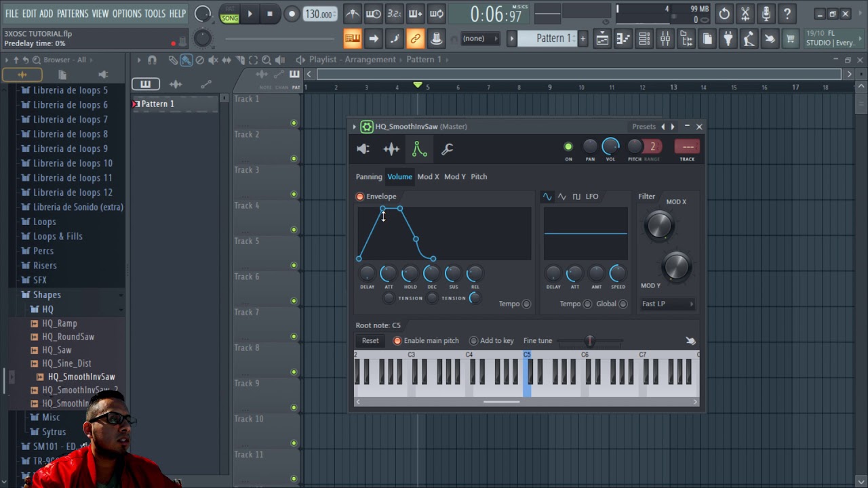Open the sample settings page (speaker icon)
The width and height of the screenshot is (868, 488).
[363, 149]
